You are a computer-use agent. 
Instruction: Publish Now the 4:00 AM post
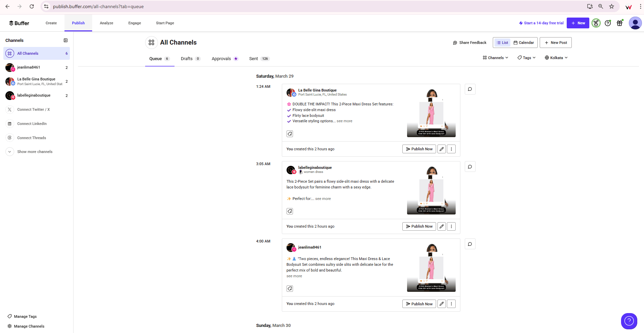pos(419,304)
